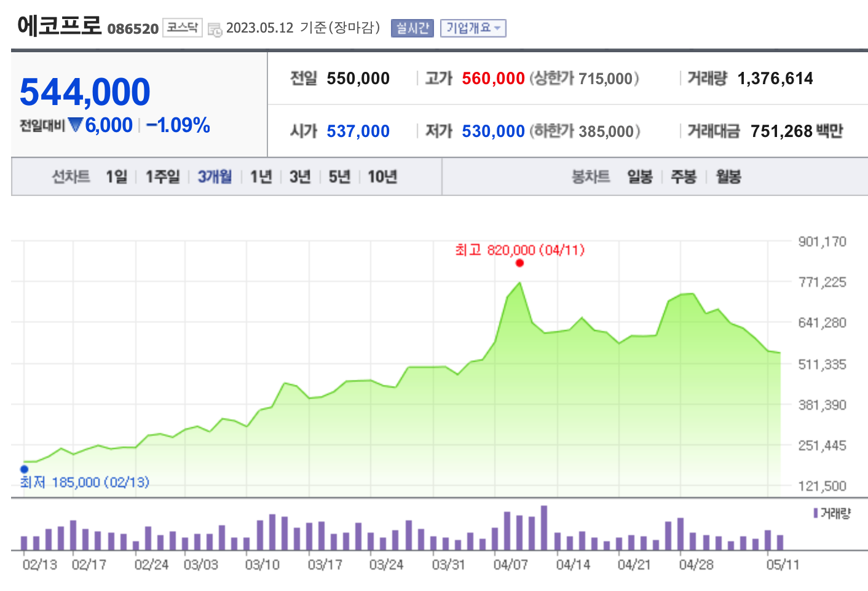This screenshot has width=868, height=591.
Task: Select the 10년 line chart tab
Action: (x=382, y=177)
